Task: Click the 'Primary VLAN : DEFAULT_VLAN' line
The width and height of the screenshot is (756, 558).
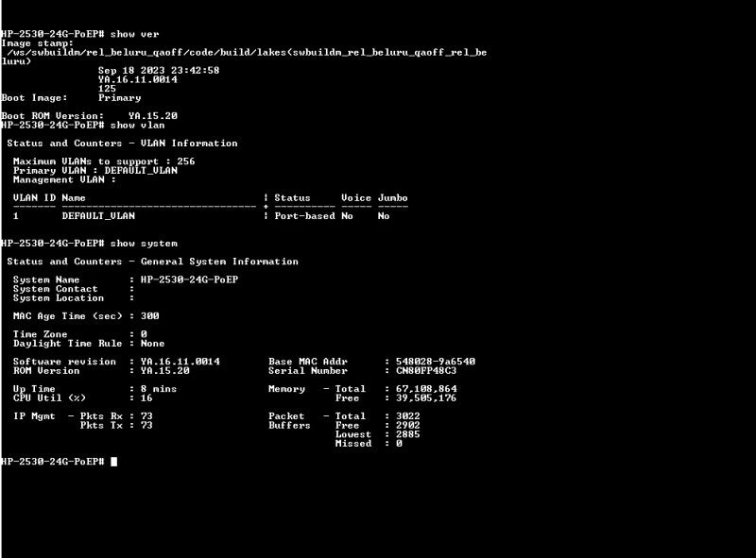Action: click(x=95, y=171)
